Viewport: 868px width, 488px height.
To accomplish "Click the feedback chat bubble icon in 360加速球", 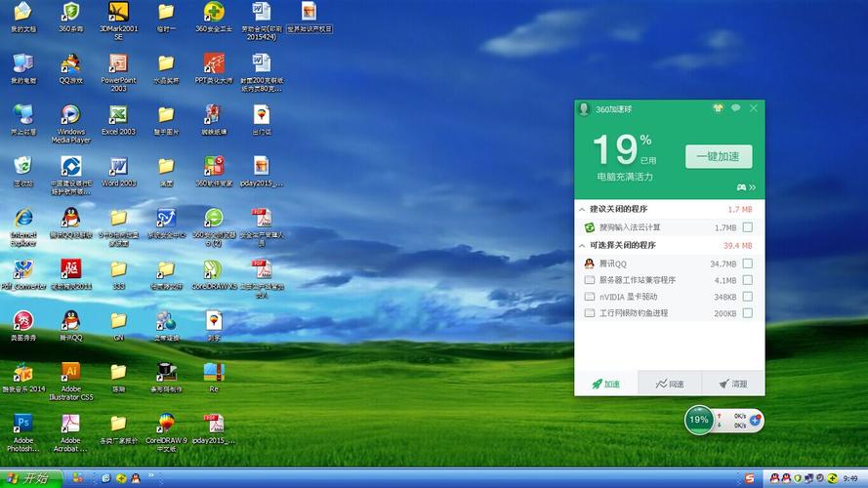I will tap(735, 108).
